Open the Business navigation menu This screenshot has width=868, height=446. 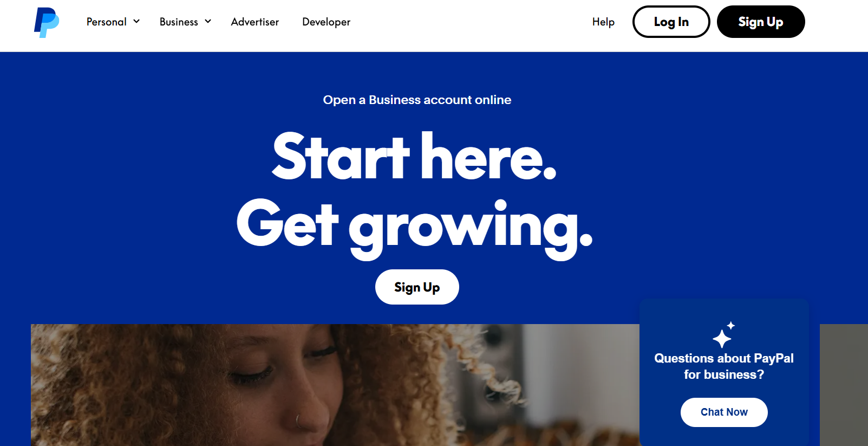point(185,22)
